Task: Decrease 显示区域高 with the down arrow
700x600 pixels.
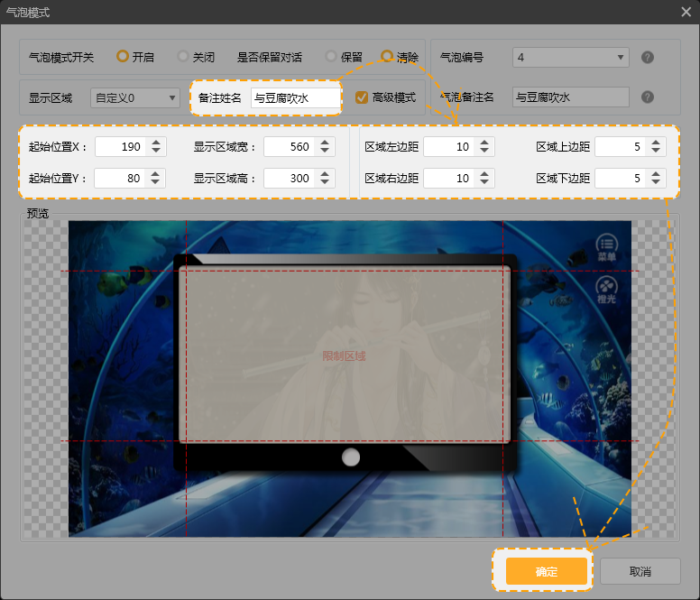Action: (x=326, y=183)
